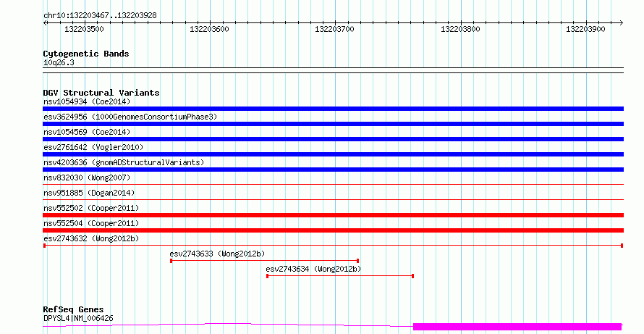
Task: Click ruler position 132203800
Action: (460, 29)
